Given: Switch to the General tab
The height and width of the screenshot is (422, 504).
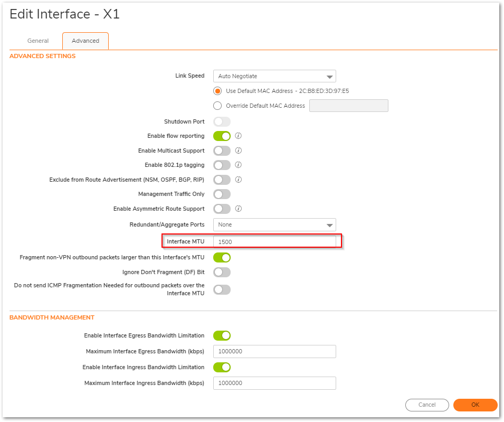Looking at the screenshot, I should [x=38, y=41].
